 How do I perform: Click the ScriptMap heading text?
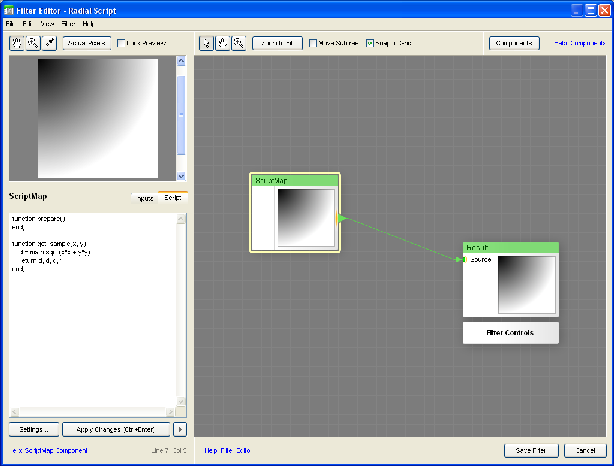point(28,196)
